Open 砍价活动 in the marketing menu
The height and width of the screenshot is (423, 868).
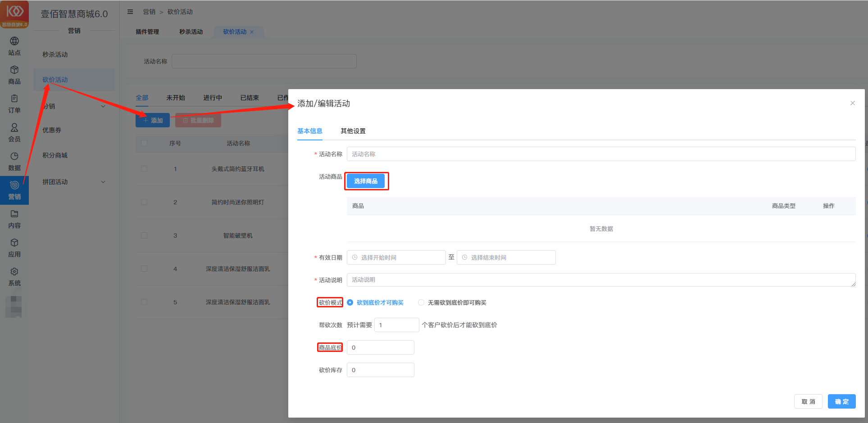74,80
